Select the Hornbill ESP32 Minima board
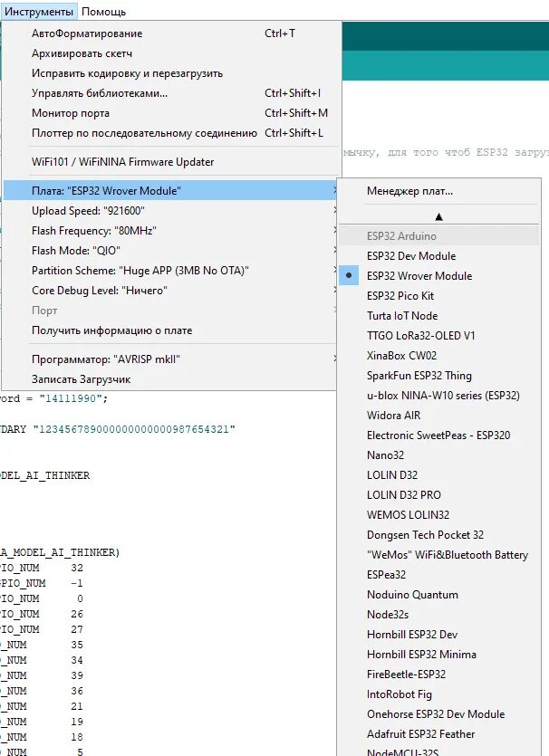 tap(439, 655)
